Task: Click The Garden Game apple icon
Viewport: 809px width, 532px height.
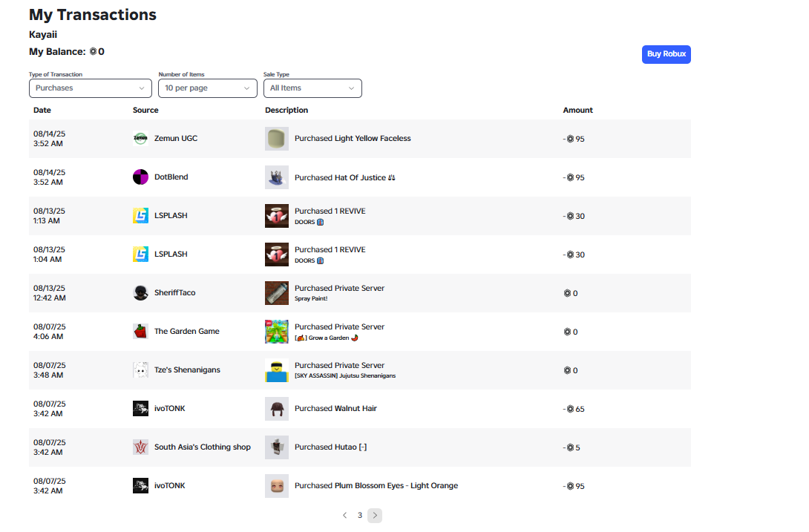Action: tap(140, 331)
